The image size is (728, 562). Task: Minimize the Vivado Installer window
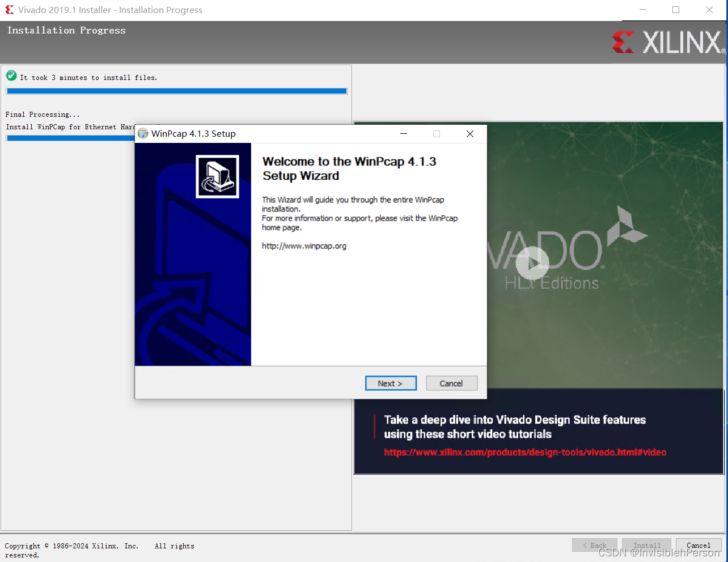pos(643,10)
